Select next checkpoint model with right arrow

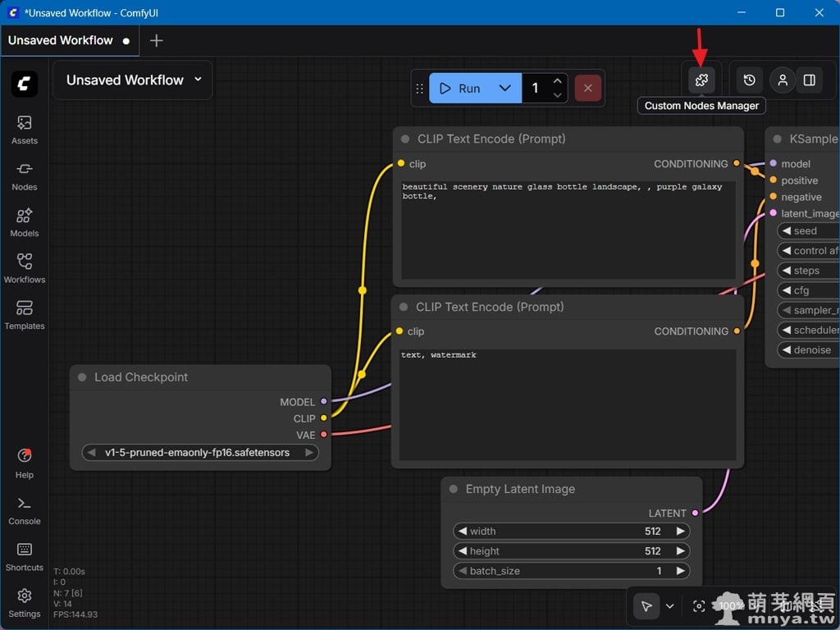[x=308, y=453]
